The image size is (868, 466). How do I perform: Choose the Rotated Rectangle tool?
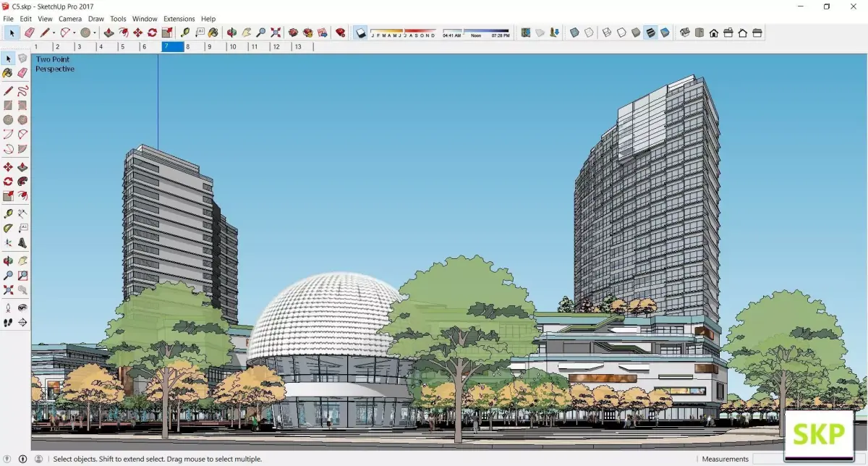pyautogui.click(x=22, y=106)
